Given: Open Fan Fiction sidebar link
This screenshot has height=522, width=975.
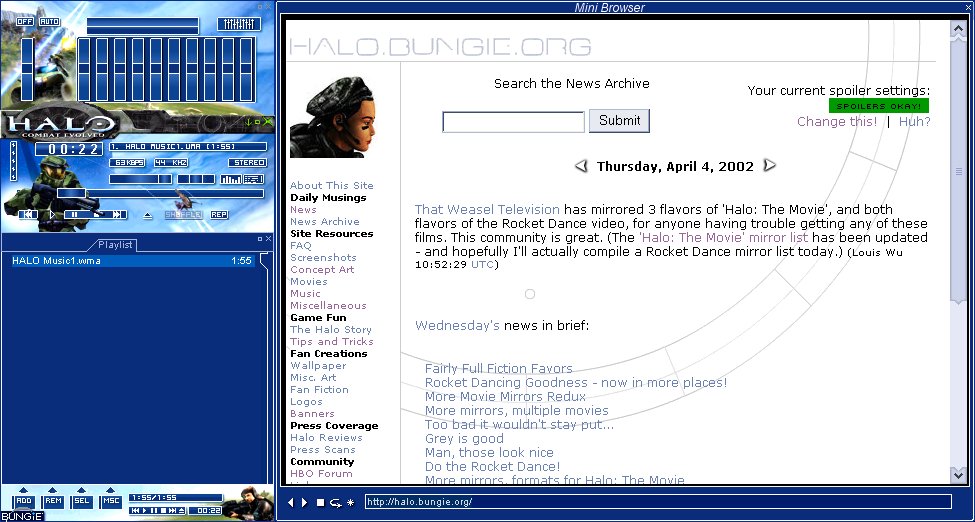Looking at the screenshot, I should click(x=319, y=389).
